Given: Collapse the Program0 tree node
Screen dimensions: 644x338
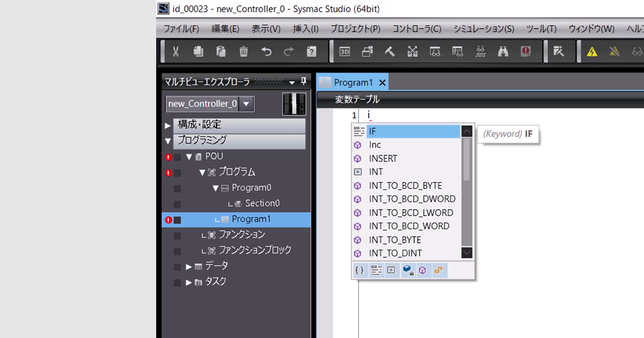Looking at the screenshot, I should tap(216, 188).
